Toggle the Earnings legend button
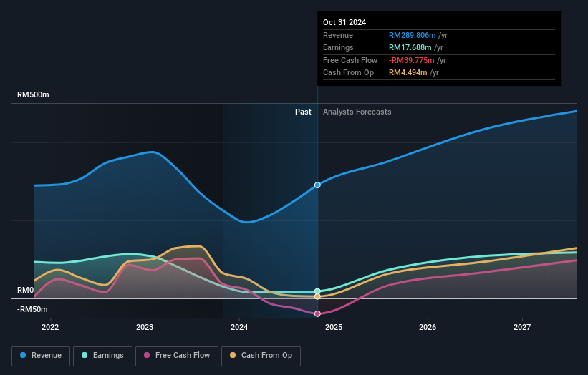Image resolution: width=588 pixels, height=375 pixels. (x=102, y=356)
